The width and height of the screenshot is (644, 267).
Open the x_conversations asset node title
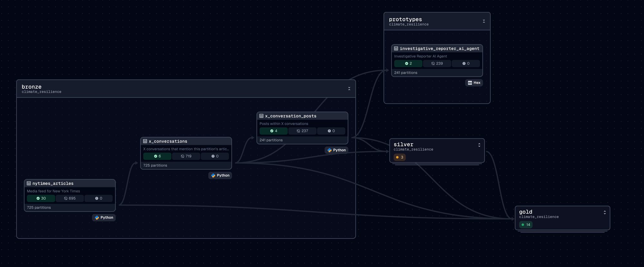(x=168, y=141)
